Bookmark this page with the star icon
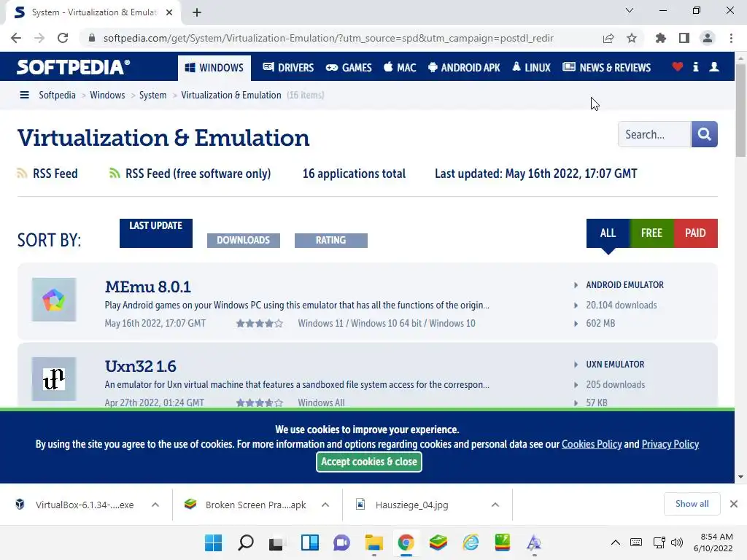 tap(632, 38)
